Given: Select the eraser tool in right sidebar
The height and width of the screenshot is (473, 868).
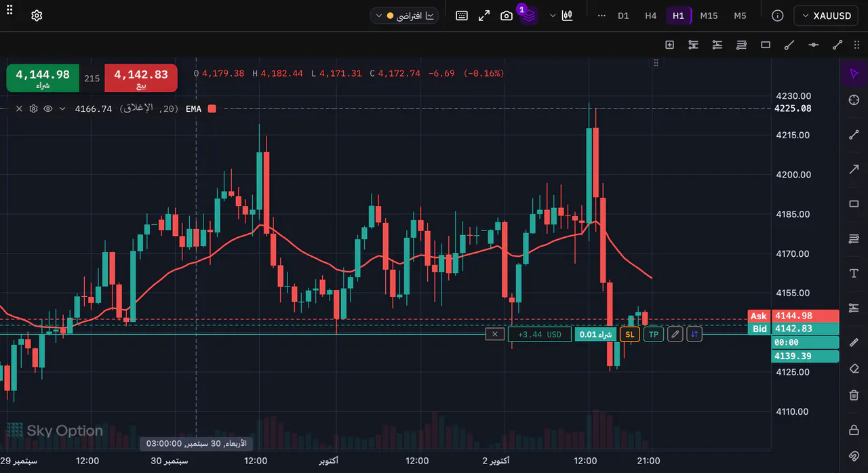Looking at the screenshot, I should tap(854, 369).
